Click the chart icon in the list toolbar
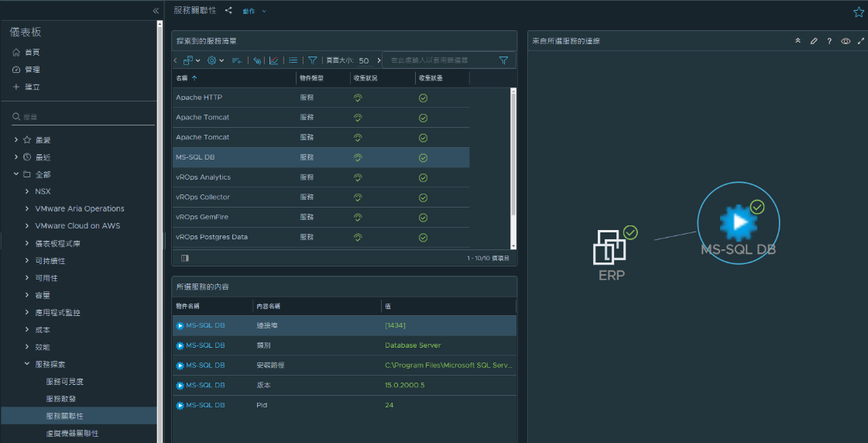Viewport: 868px width, 443px height. [274, 60]
